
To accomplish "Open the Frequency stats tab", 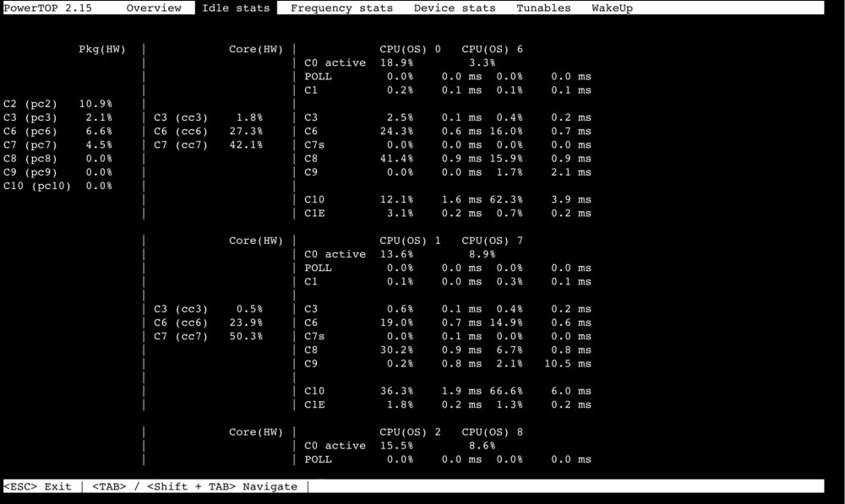I will pos(341,8).
